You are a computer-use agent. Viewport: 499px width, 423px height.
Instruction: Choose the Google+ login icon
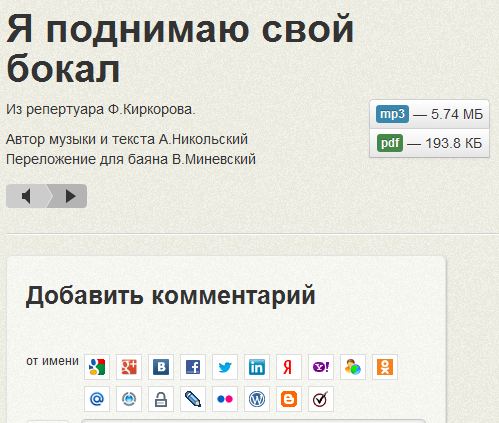coord(129,367)
